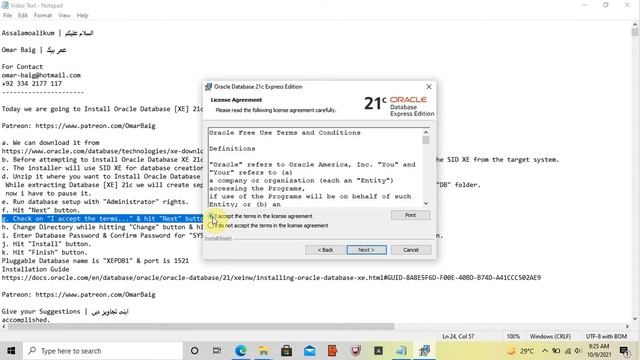Open the View menu in Notepad
This screenshot has height=360, width=640.
[x=64, y=16]
